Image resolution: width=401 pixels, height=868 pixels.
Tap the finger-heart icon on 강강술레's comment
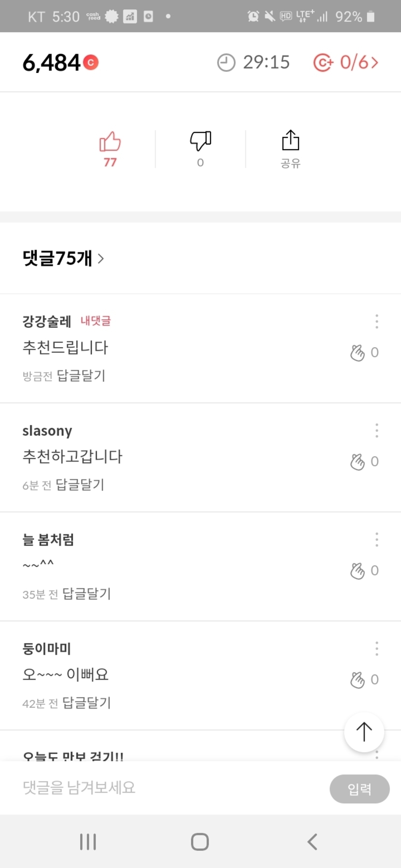point(358,353)
